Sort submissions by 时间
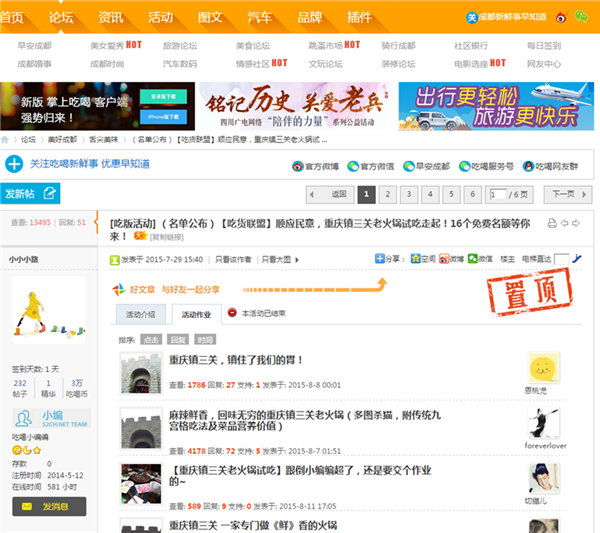 tap(205, 340)
